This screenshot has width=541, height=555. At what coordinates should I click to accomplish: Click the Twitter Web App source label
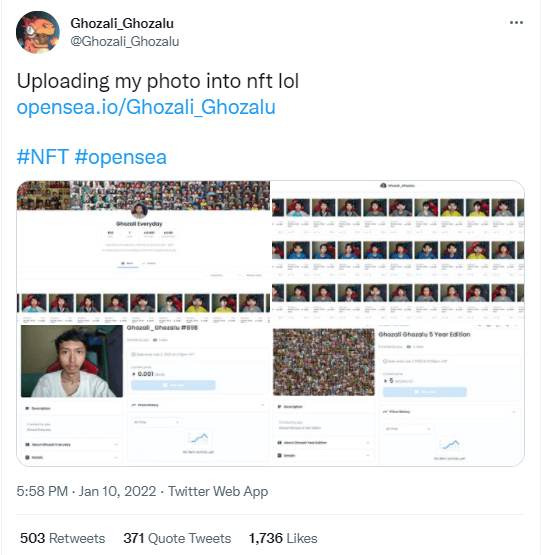coord(218,491)
